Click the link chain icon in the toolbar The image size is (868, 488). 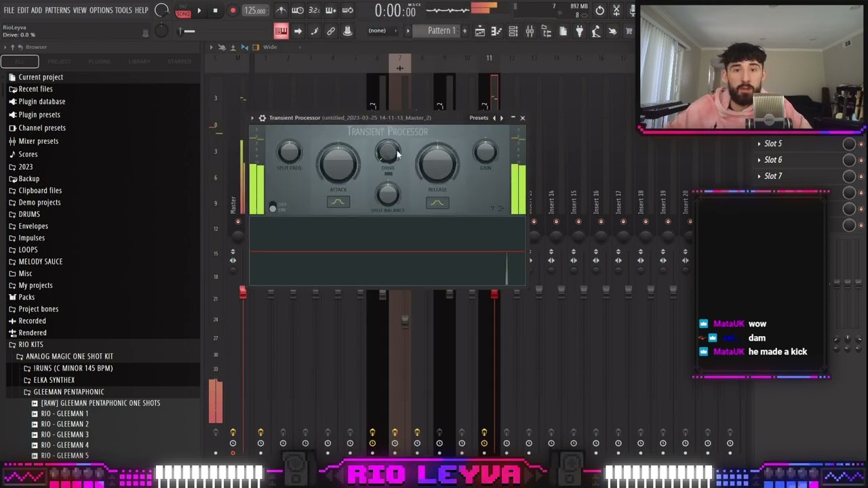click(x=331, y=31)
